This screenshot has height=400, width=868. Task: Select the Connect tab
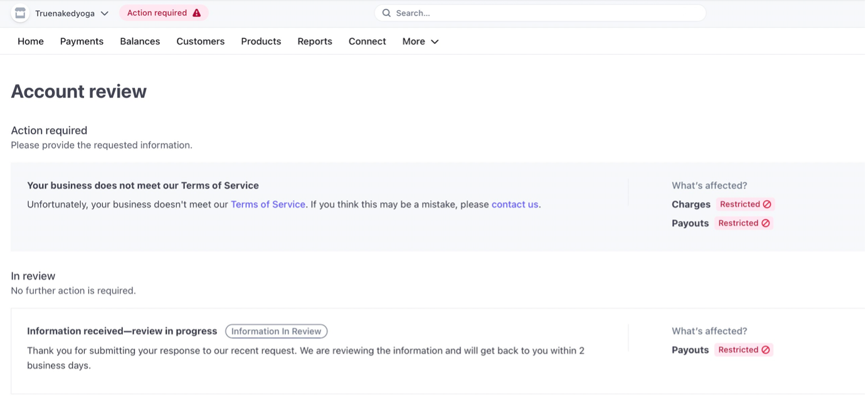[367, 41]
